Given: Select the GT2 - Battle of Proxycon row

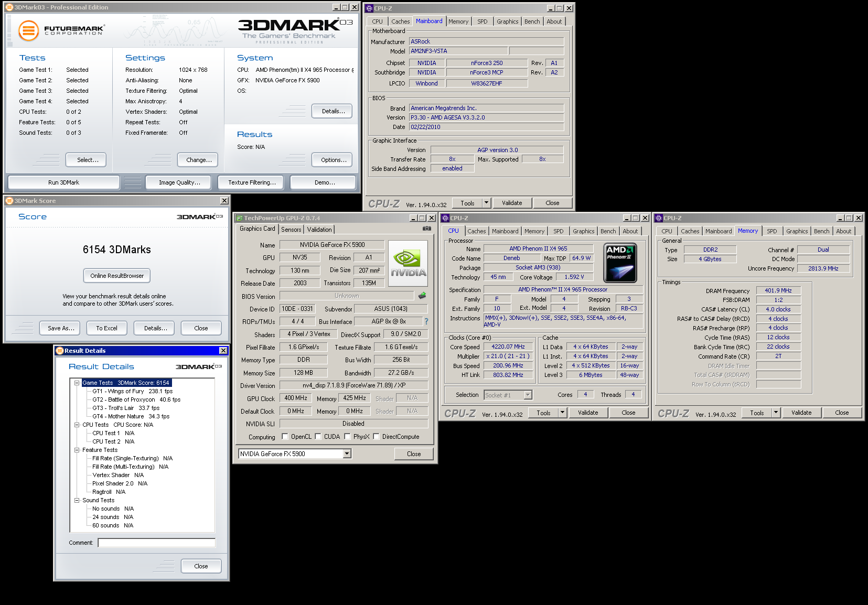Looking at the screenshot, I should pos(136,399).
